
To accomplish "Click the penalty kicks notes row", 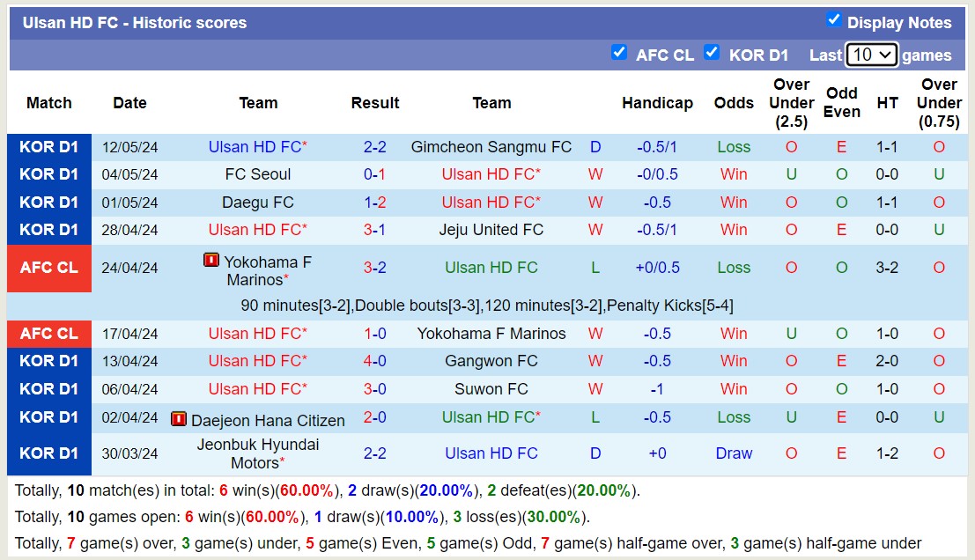I will (x=487, y=304).
